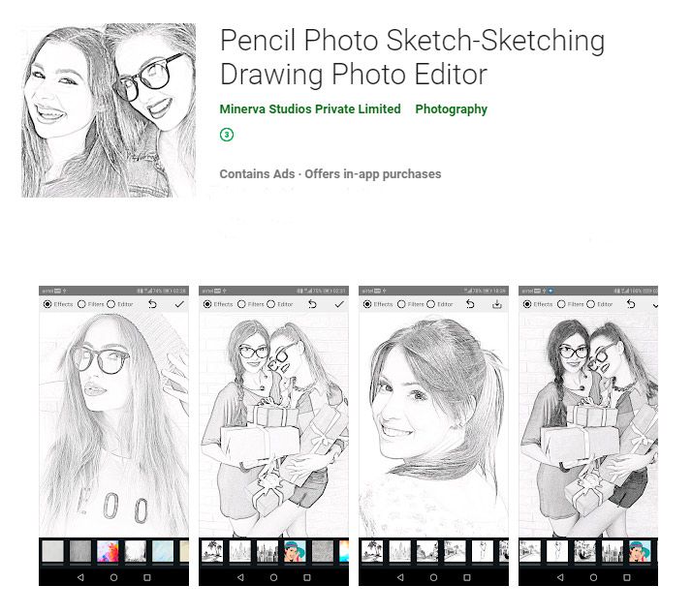Select Editor radio button in single glasses-girl screenshot

[x=110, y=304]
